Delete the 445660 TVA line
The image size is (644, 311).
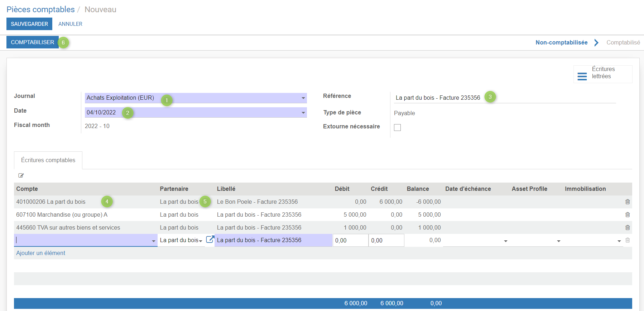[628, 227]
